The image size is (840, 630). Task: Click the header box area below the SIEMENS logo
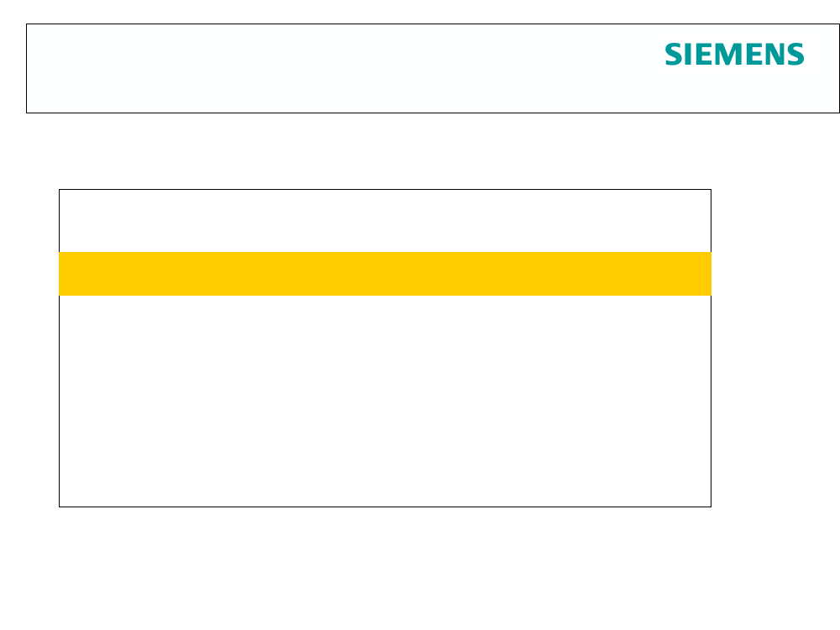(734, 90)
